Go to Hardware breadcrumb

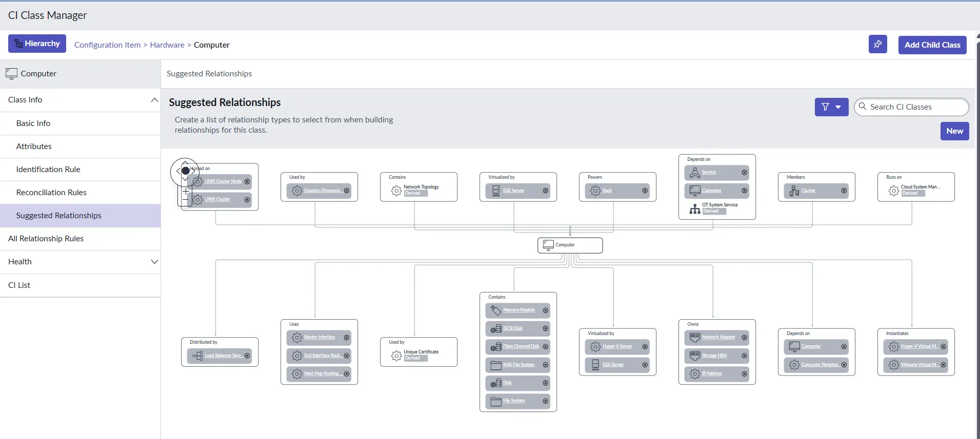(167, 45)
